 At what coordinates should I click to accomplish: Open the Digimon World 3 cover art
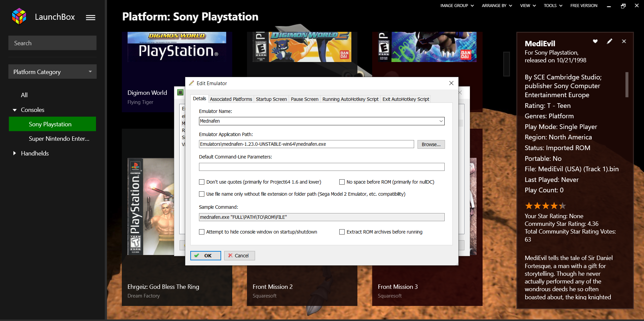click(x=427, y=47)
